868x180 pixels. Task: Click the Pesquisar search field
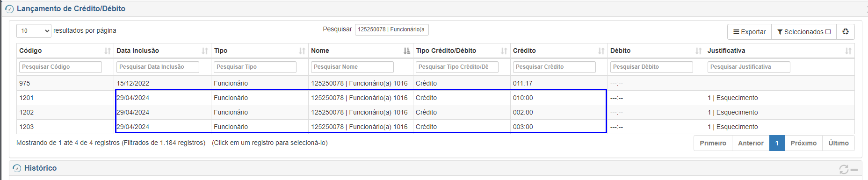coord(391,29)
